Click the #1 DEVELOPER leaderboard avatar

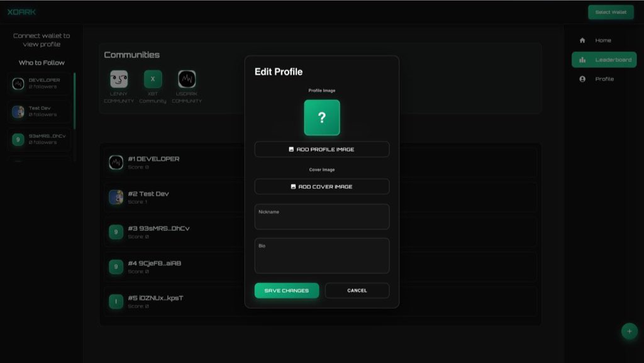click(116, 162)
